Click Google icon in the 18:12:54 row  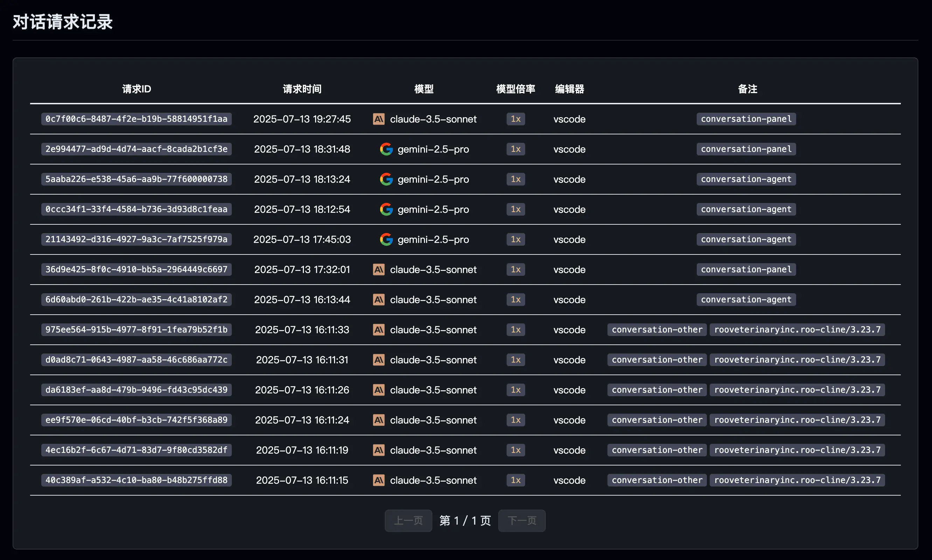(386, 209)
